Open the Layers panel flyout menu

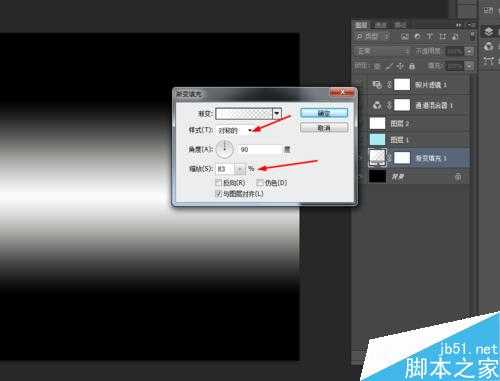pyautogui.click(x=471, y=25)
